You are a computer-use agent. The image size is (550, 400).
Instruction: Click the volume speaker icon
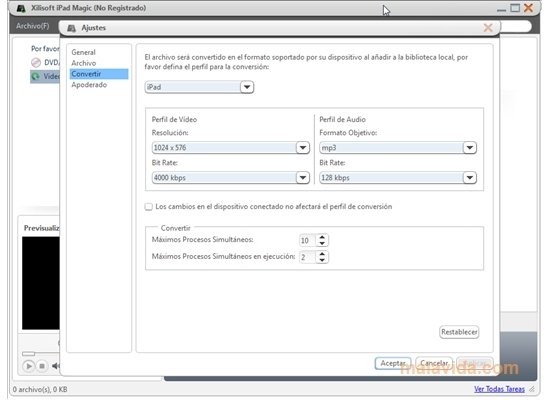[55, 366]
